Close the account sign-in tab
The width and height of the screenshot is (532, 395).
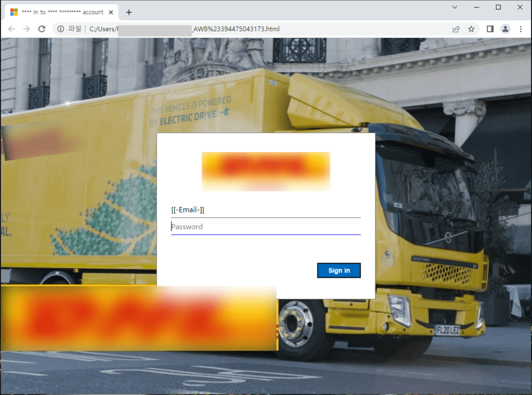click(111, 12)
